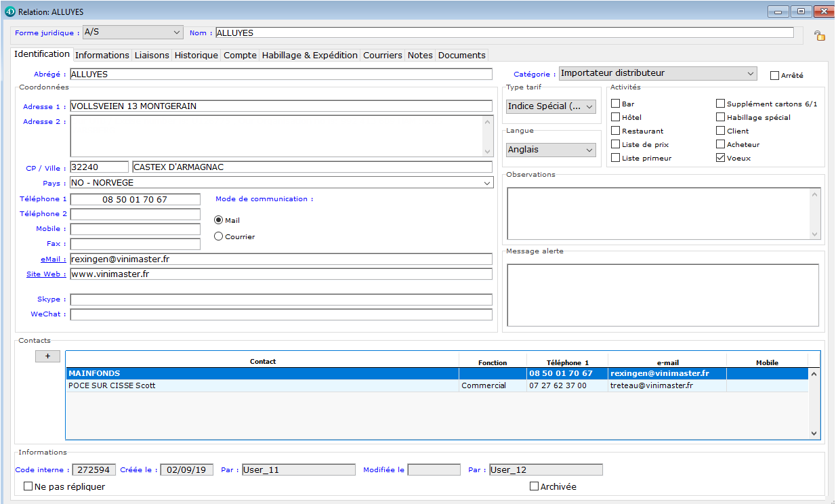Tick the Restaurant activity checkbox
The height and width of the screenshot is (504, 836).
(x=615, y=131)
